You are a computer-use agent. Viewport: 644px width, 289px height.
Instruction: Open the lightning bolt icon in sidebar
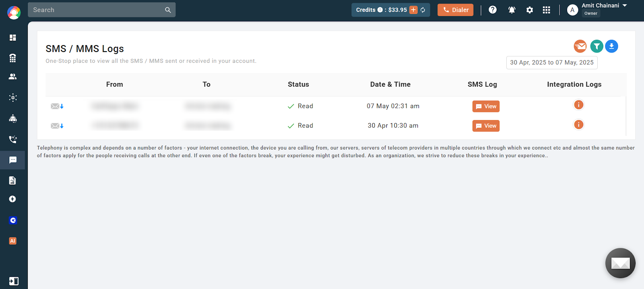pyautogui.click(x=13, y=199)
